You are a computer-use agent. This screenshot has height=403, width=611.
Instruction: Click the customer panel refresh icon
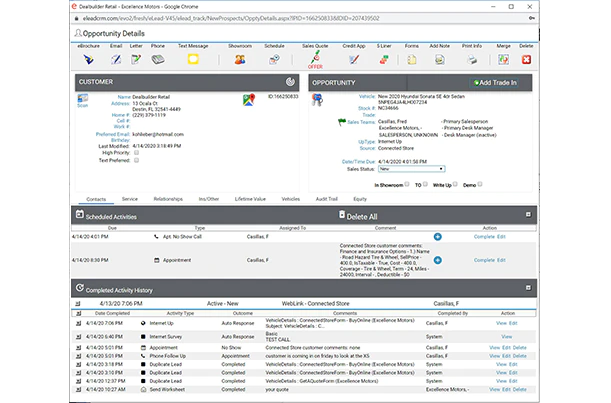(x=290, y=82)
